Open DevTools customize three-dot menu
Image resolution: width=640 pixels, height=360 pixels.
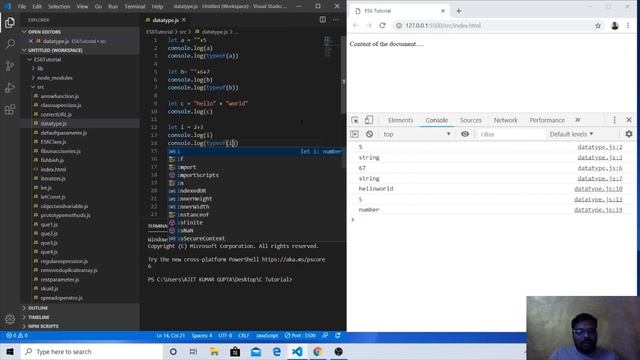click(x=614, y=120)
